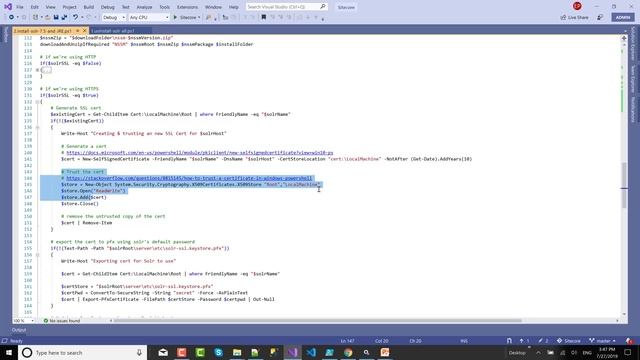Open Visual Studio Code from taskbar
Viewport: 640px width, 360px height.
[x=311, y=353]
